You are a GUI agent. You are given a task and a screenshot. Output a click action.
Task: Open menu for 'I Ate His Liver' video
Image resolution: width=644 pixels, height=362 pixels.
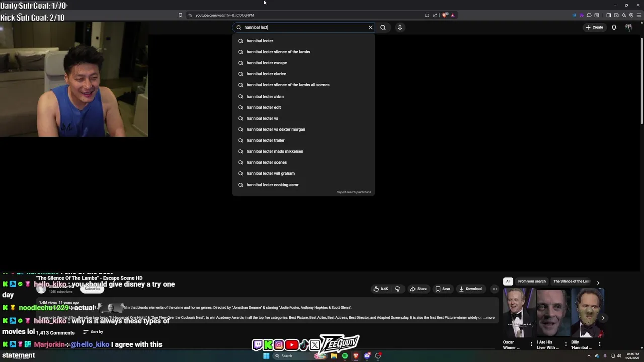tap(566, 344)
